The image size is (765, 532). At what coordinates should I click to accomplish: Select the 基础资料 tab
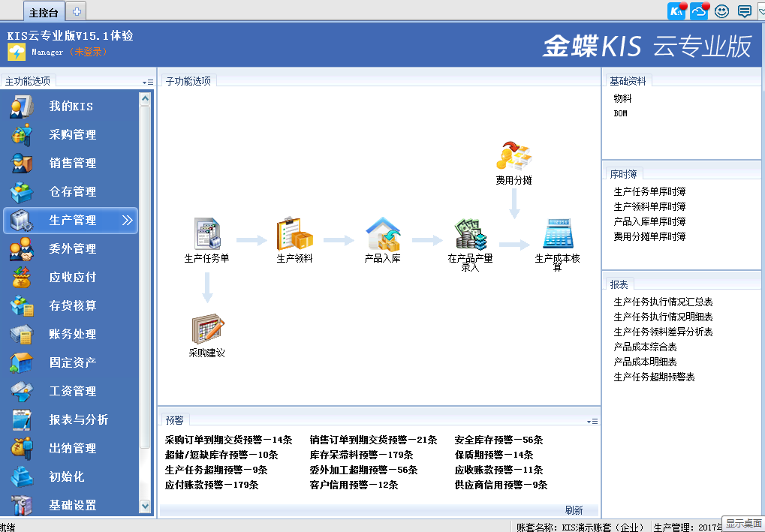(628, 81)
